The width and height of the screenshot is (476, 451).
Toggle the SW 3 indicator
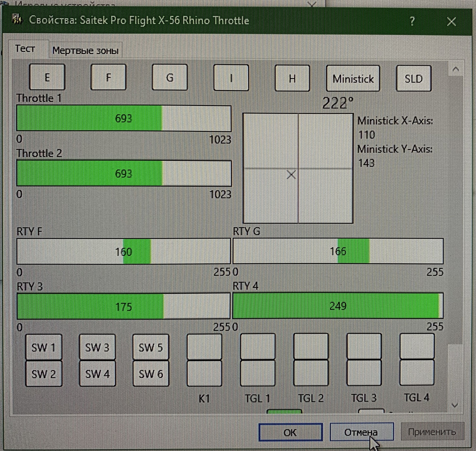(97, 347)
